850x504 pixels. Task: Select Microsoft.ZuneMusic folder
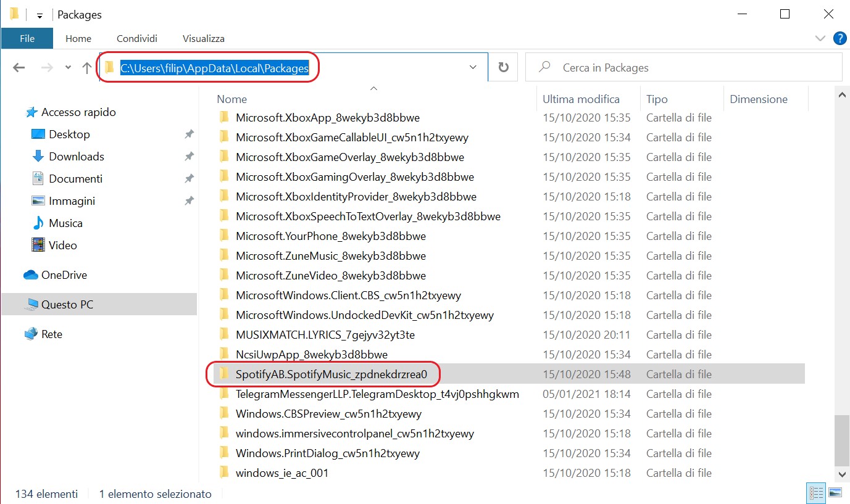[x=331, y=256]
